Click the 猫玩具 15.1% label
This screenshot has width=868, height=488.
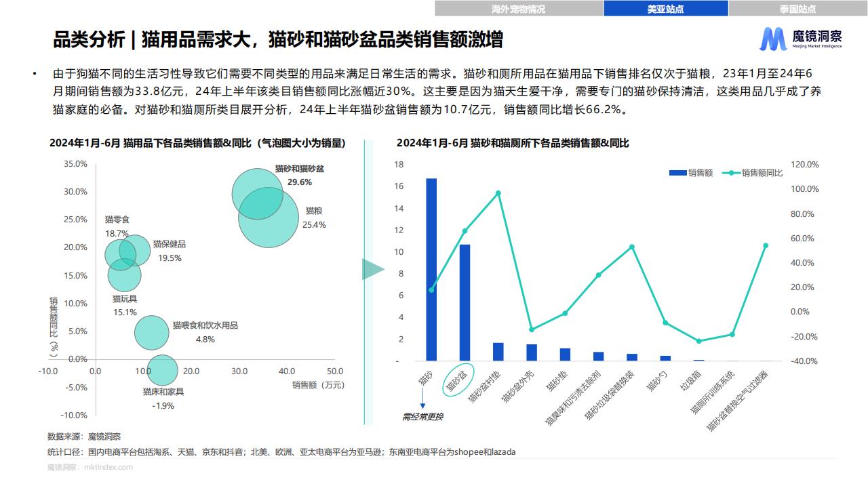(x=125, y=306)
